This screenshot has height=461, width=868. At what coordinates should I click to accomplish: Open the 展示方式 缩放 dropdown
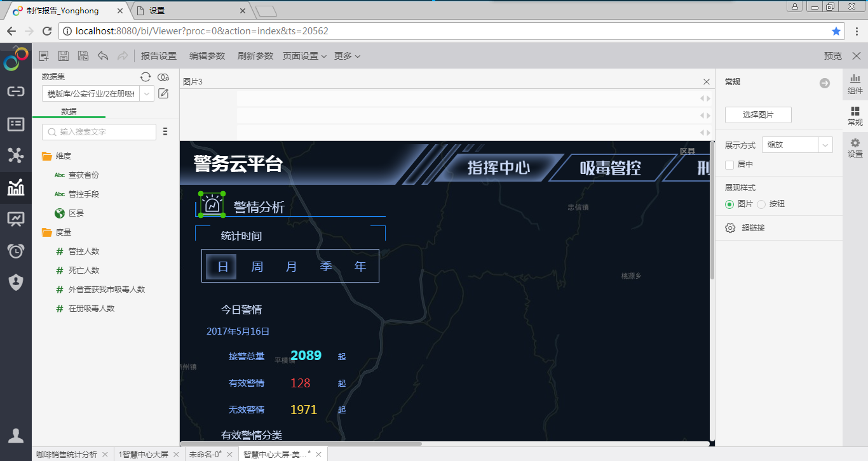[x=797, y=145]
